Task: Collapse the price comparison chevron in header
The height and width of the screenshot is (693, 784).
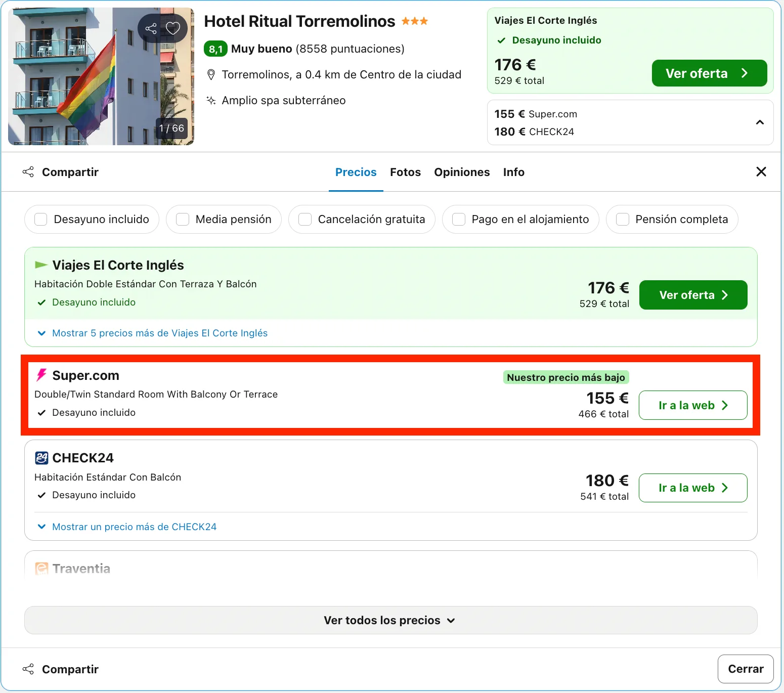Action: 760,122
